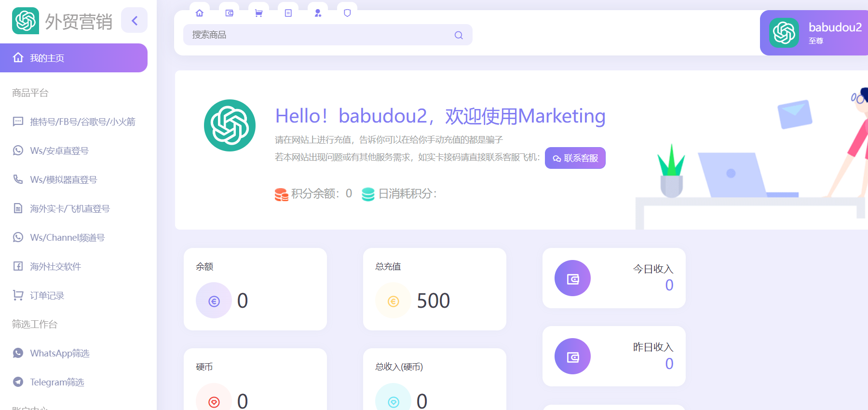Click the wallet icon in top shortcut bar
868x410 pixels.
(x=230, y=13)
